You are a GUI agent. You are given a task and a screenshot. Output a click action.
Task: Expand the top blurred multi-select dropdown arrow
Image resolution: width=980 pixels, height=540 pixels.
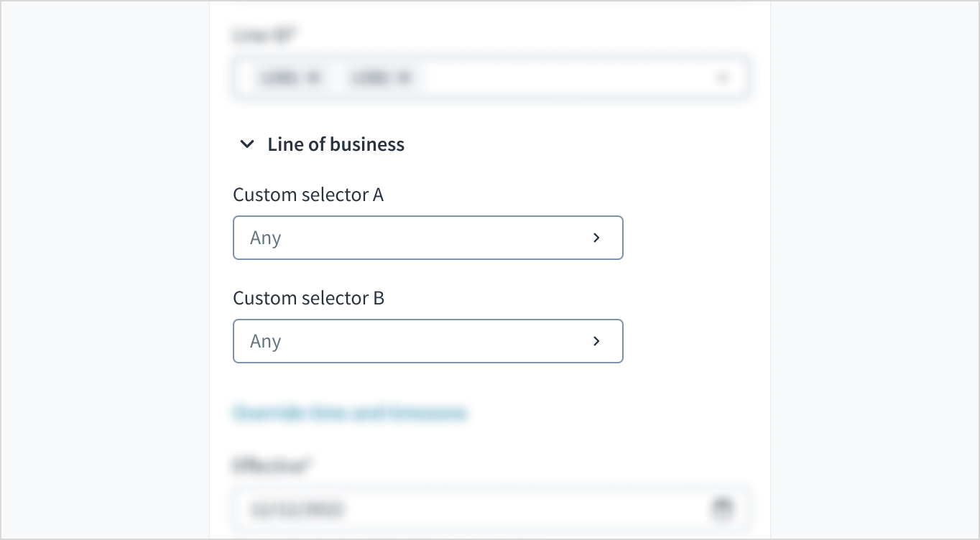click(723, 78)
